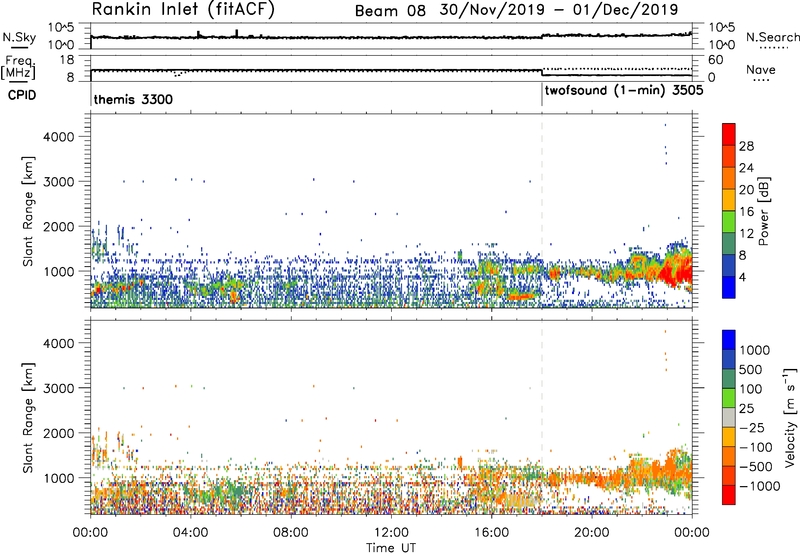Click the "Slant Range [km]" label of velocity panel
This screenshot has width=800, height=554.
[28, 417]
